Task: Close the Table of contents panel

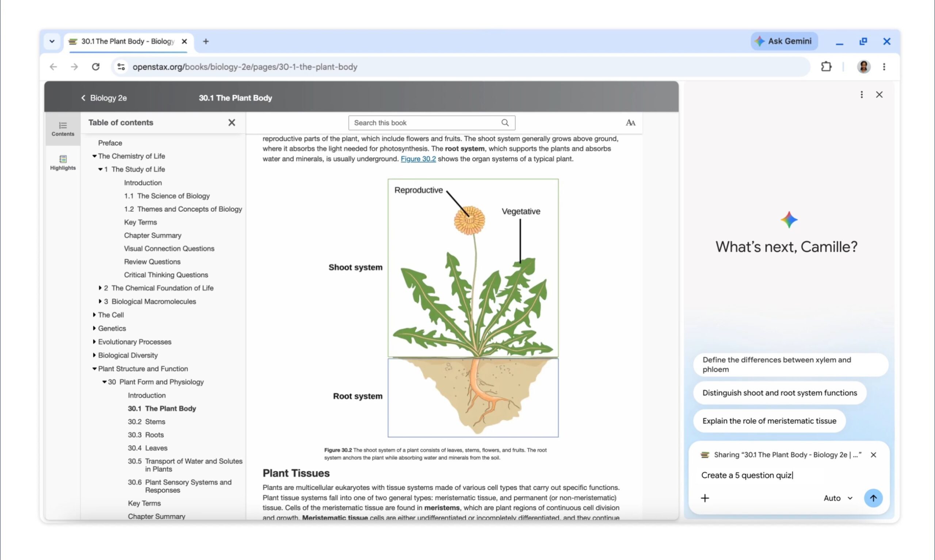Action: tap(232, 122)
